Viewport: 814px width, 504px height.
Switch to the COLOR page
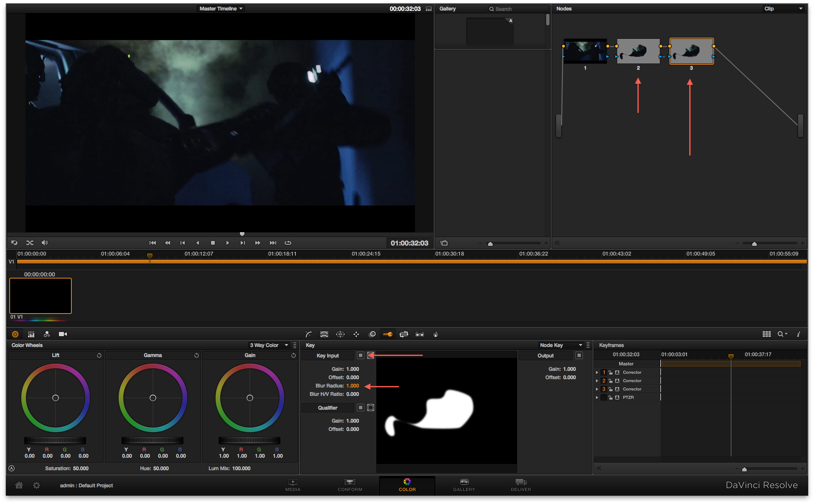(407, 485)
